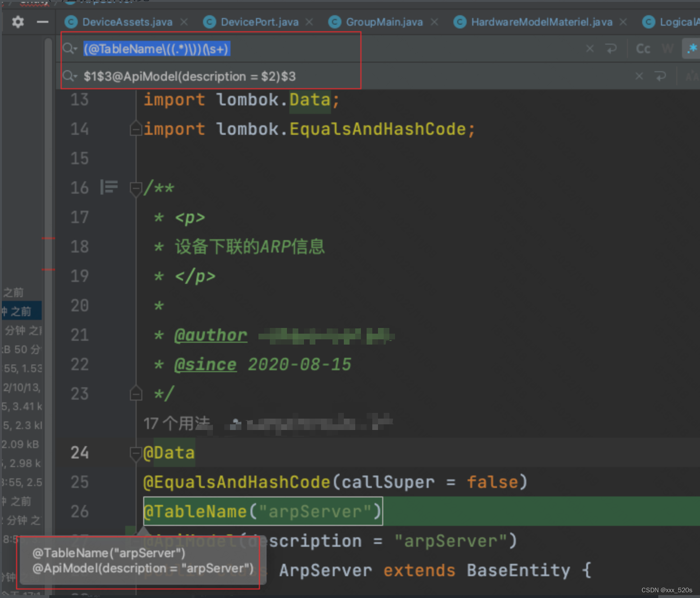Open the settings gear in the tool window

pyautogui.click(x=18, y=22)
